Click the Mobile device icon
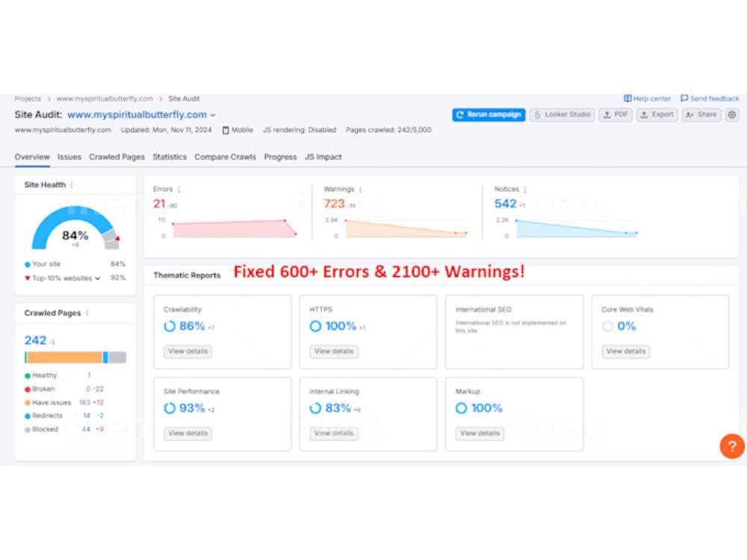 click(226, 130)
